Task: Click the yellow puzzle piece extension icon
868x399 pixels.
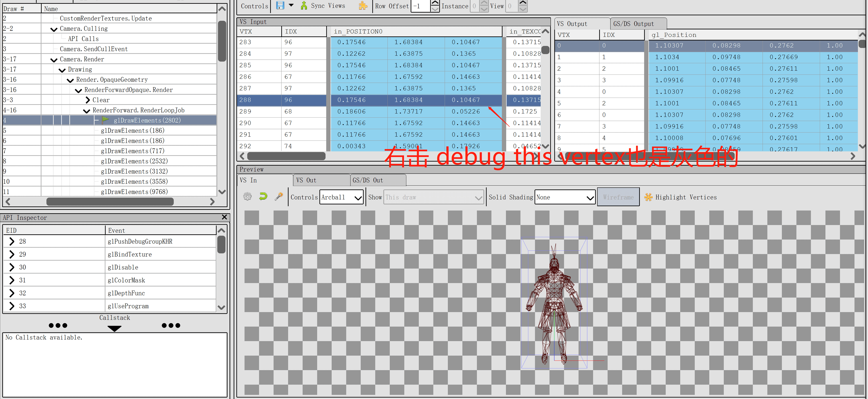Action: pyautogui.click(x=363, y=5)
